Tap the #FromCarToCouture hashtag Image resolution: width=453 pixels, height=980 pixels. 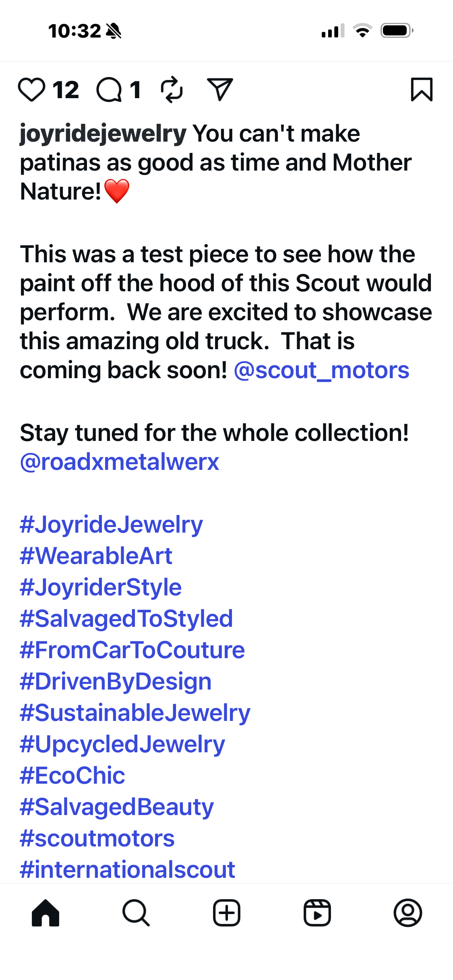pyautogui.click(x=132, y=650)
